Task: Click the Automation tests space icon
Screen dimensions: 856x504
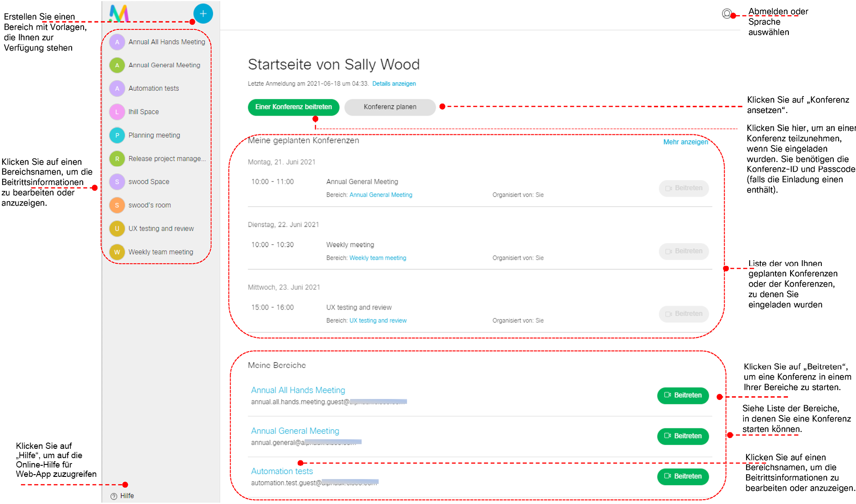Action: pyautogui.click(x=117, y=89)
